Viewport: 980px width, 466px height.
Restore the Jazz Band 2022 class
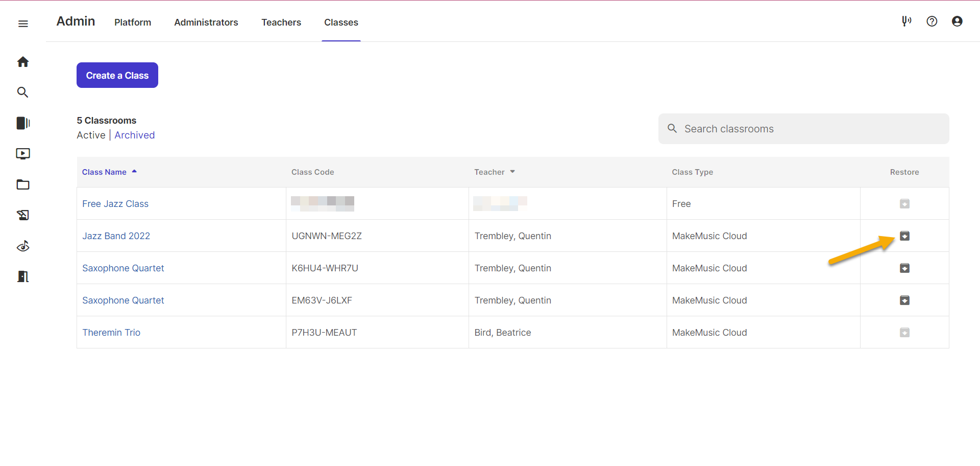[904, 236]
